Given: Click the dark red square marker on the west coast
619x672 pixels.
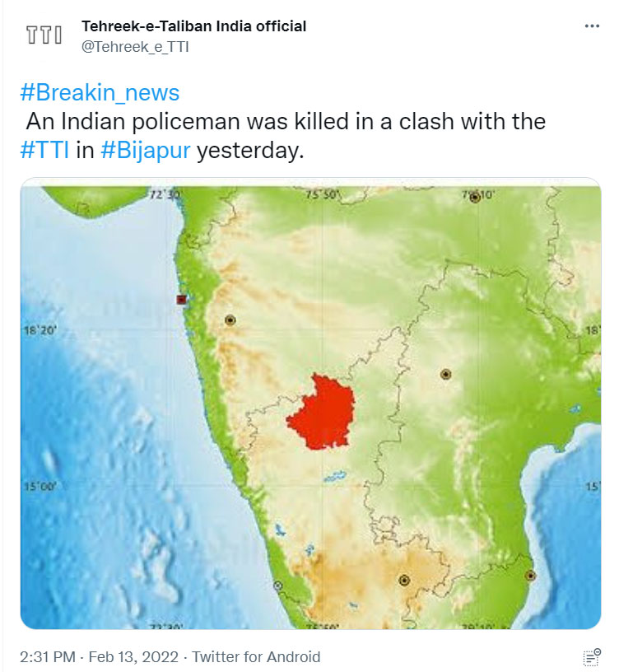Looking at the screenshot, I should (181, 300).
